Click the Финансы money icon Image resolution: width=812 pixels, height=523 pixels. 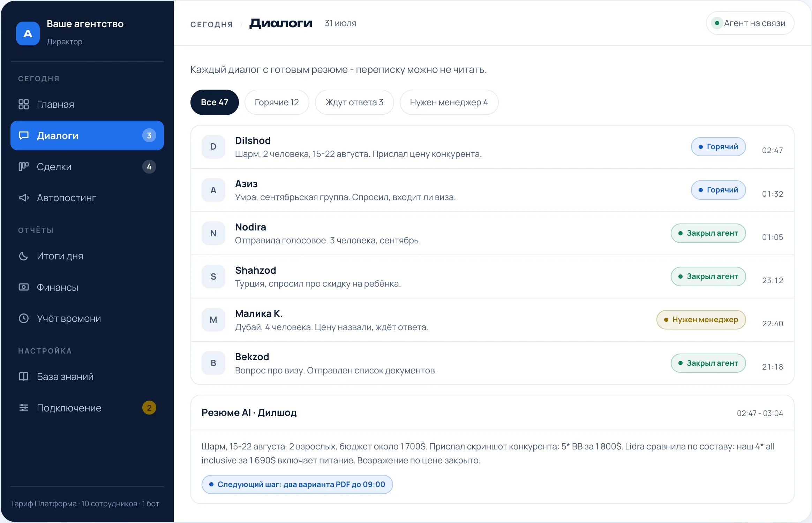[24, 287]
